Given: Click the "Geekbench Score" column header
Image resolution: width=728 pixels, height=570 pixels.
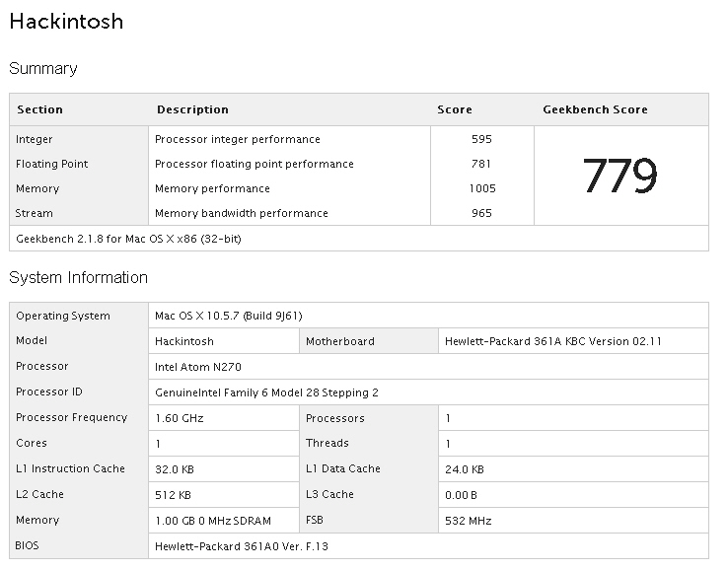Looking at the screenshot, I should pos(595,109).
